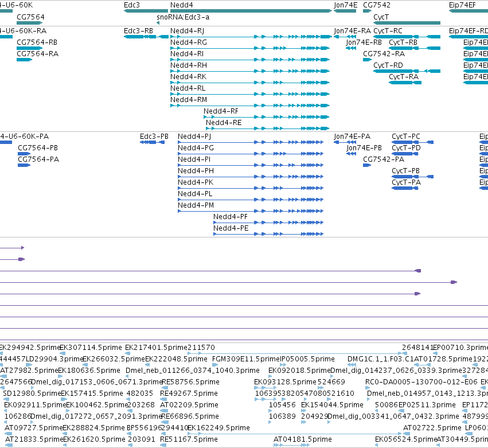Screen dimensions: 488x448
Task: Select protein Jon74E-PA
Action: click(352, 137)
